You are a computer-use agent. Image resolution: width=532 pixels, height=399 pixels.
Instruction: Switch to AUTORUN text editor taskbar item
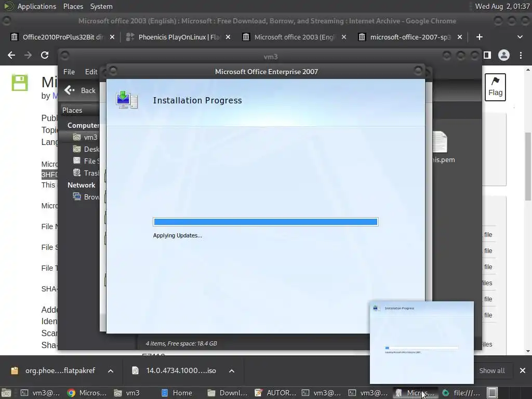coord(275,393)
